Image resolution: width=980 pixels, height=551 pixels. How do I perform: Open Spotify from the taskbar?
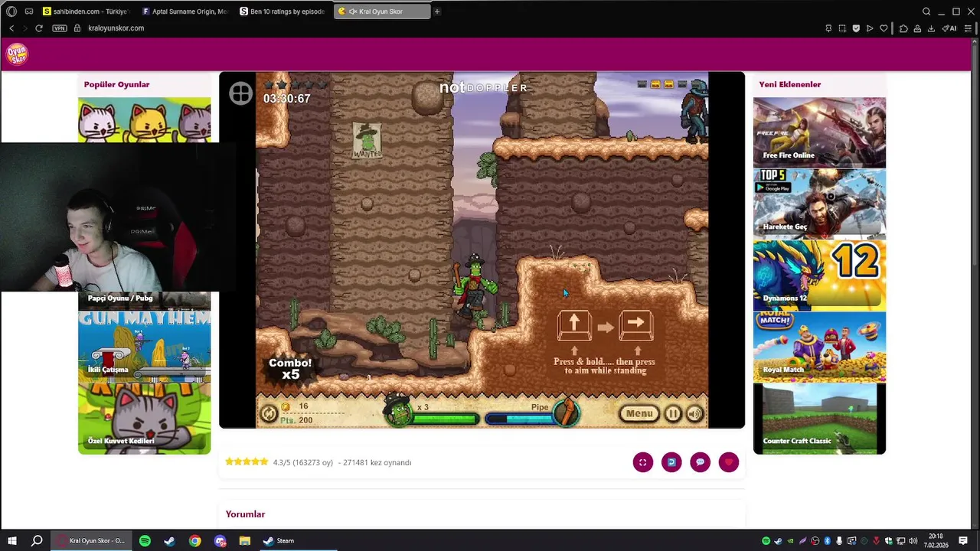tap(145, 541)
